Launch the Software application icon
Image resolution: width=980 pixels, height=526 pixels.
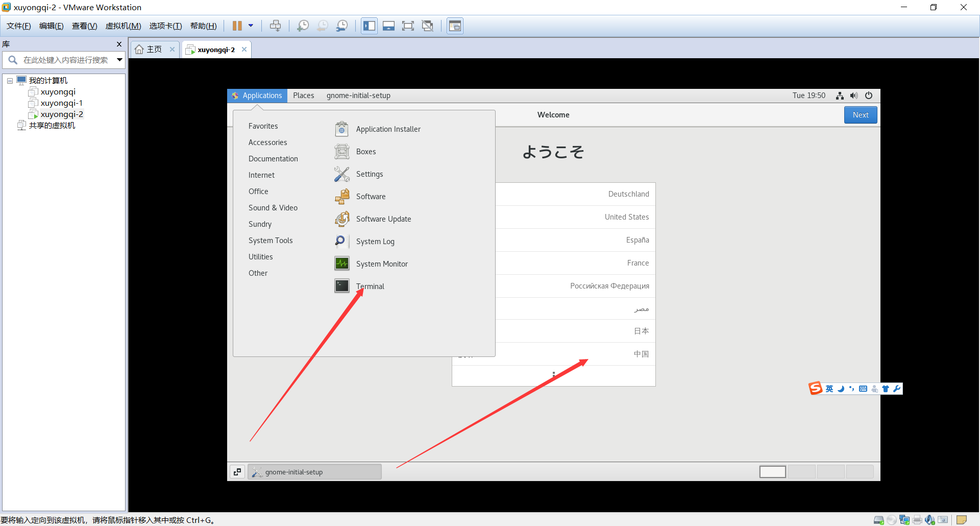tap(342, 197)
